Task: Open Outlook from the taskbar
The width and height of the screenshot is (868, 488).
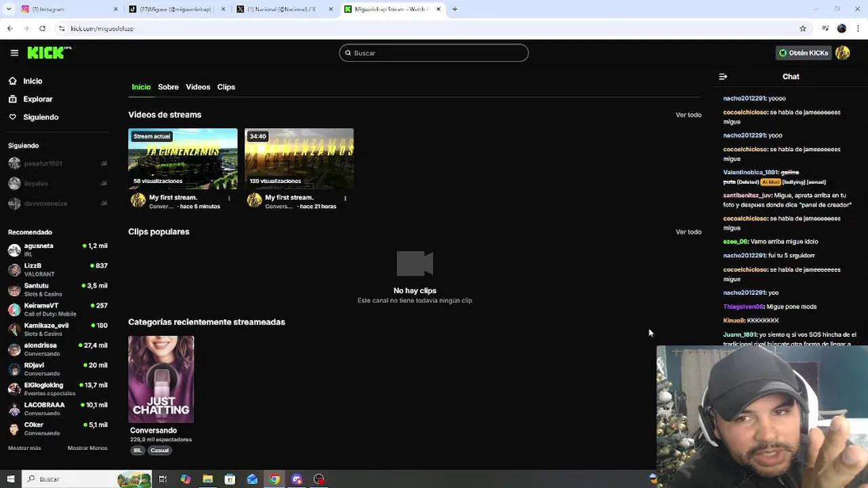Action: click(x=252, y=479)
